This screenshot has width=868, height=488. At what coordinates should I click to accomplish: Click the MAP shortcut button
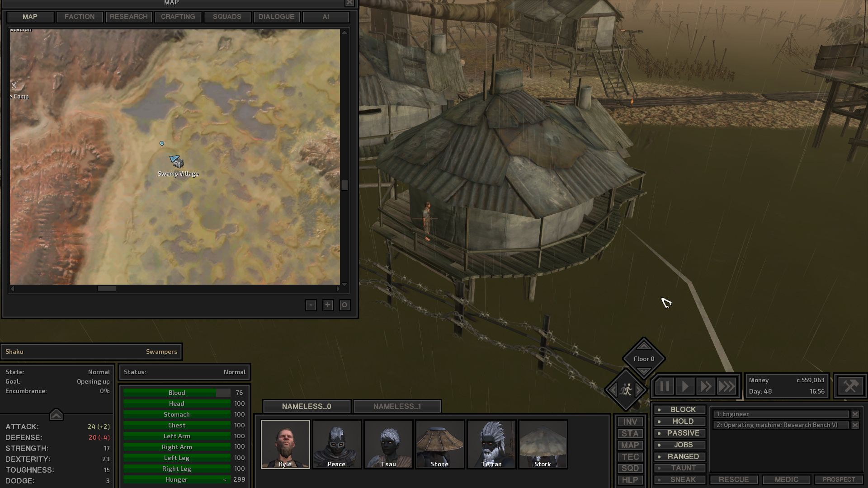(630, 445)
